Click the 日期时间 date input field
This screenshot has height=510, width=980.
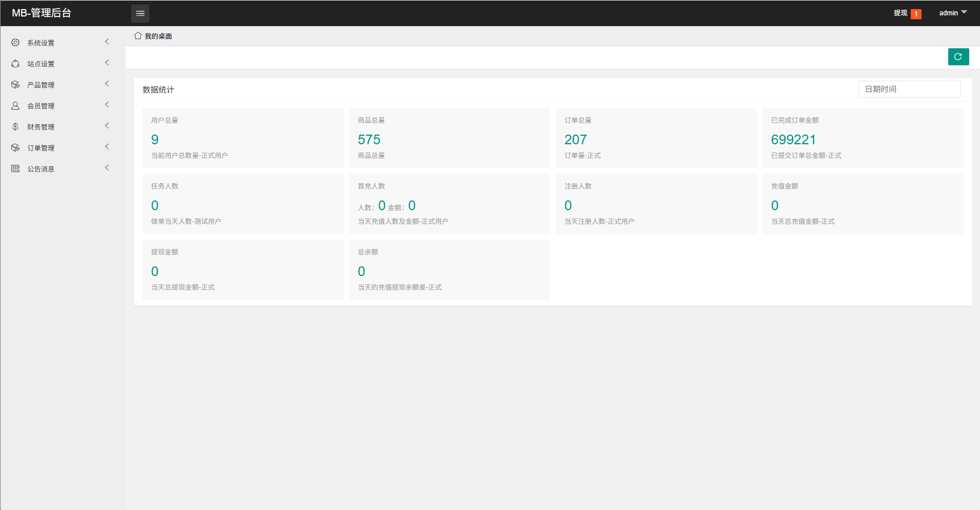[910, 89]
